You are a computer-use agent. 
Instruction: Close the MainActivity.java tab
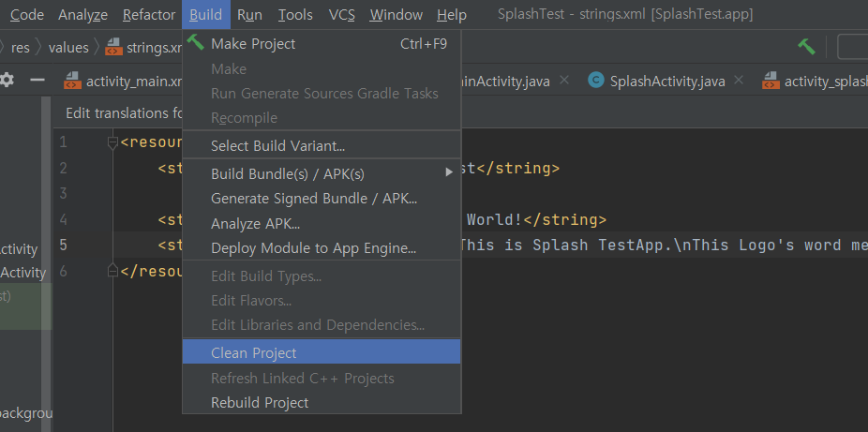click(564, 81)
